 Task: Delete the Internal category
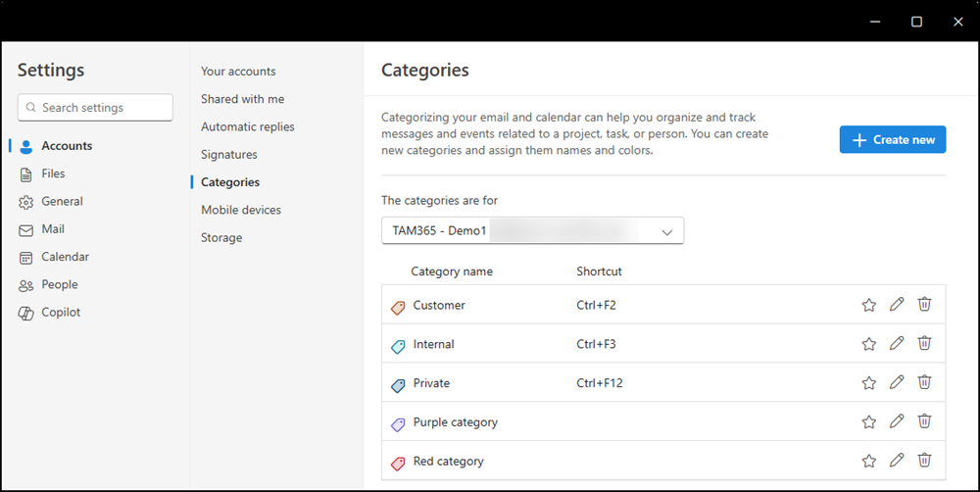[924, 343]
